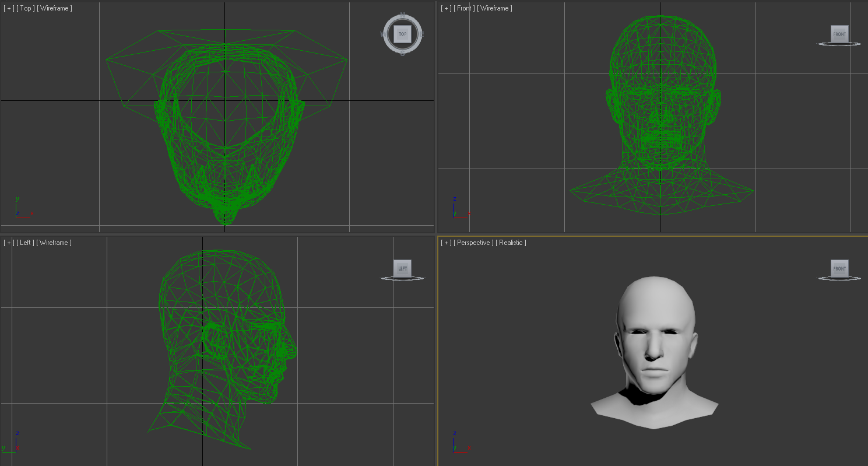
Task: Open the Top viewport's [Wireframe] shading menu
Action: 54,8
